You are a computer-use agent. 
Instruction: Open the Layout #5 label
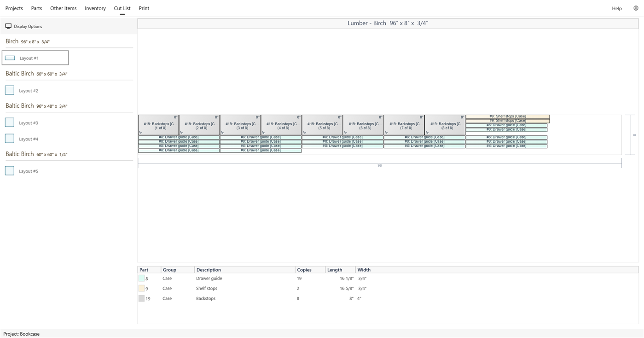pos(29,171)
